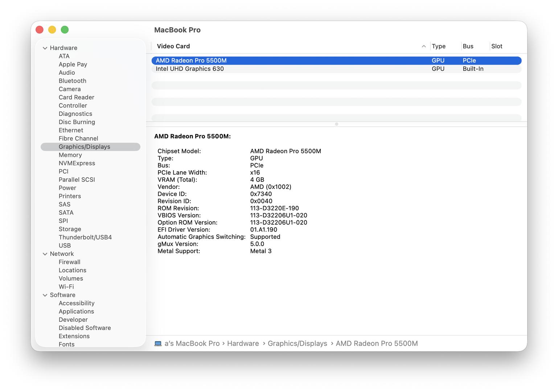The width and height of the screenshot is (558, 392).
Task: Collapse the Hardware section
Action: pyautogui.click(x=45, y=48)
